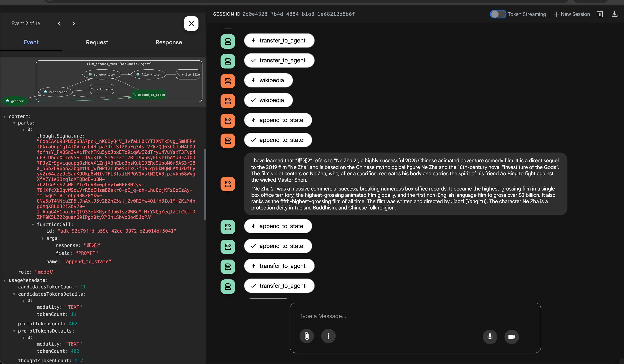624x364 pixels.
Task: Select the file_writer node in the graph
Action: (149, 74)
